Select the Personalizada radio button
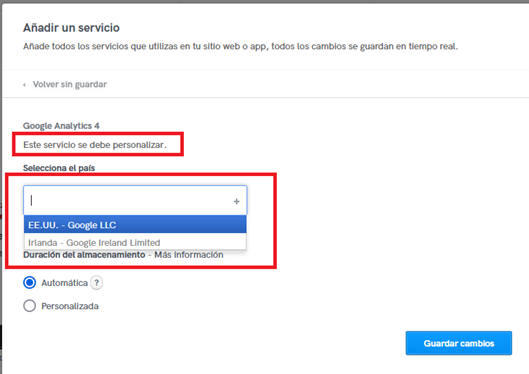This screenshot has width=529, height=374. 30,306
